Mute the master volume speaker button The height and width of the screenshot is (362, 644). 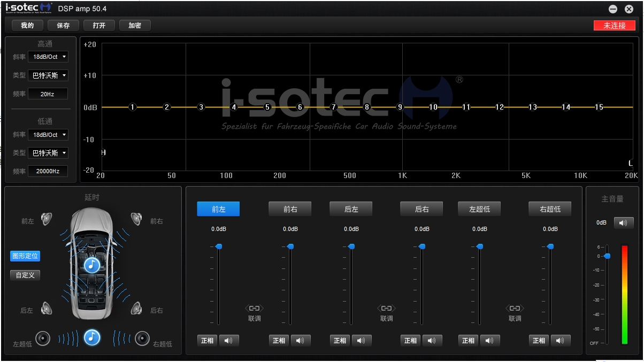click(x=623, y=222)
